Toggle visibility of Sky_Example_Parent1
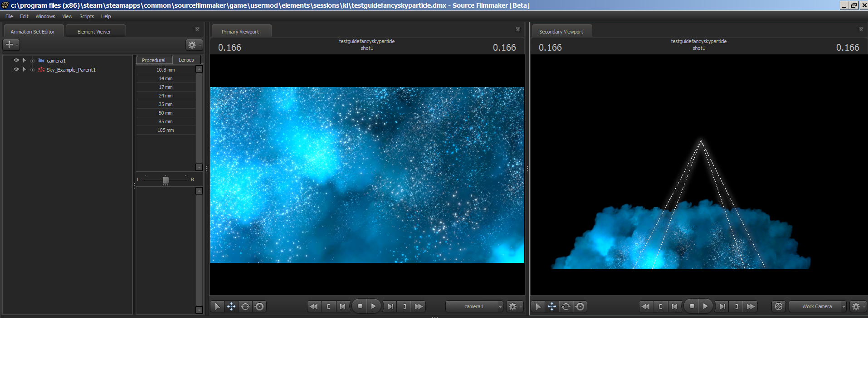This screenshot has width=868, height=368. tap(16, 70)
